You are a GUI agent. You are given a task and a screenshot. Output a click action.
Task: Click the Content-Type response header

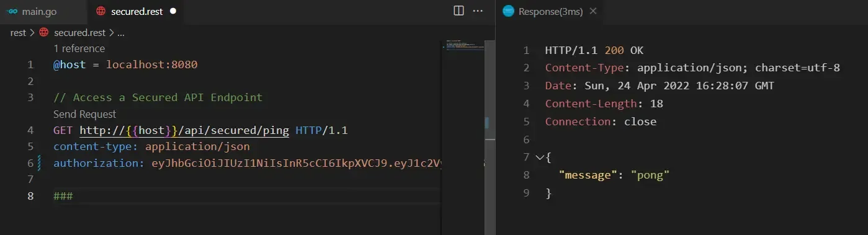click(x=692, y=68)
